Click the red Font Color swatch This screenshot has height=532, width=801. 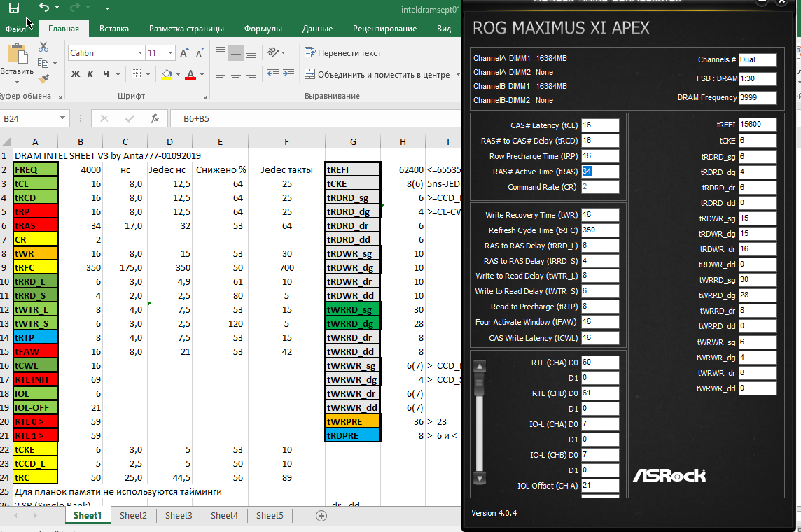tap(190, 74)
